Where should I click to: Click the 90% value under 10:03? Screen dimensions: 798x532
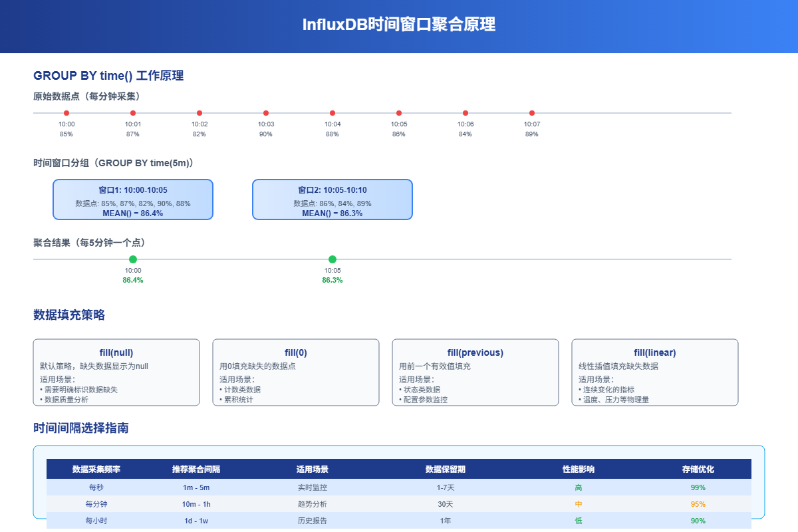tap(266, 134)
